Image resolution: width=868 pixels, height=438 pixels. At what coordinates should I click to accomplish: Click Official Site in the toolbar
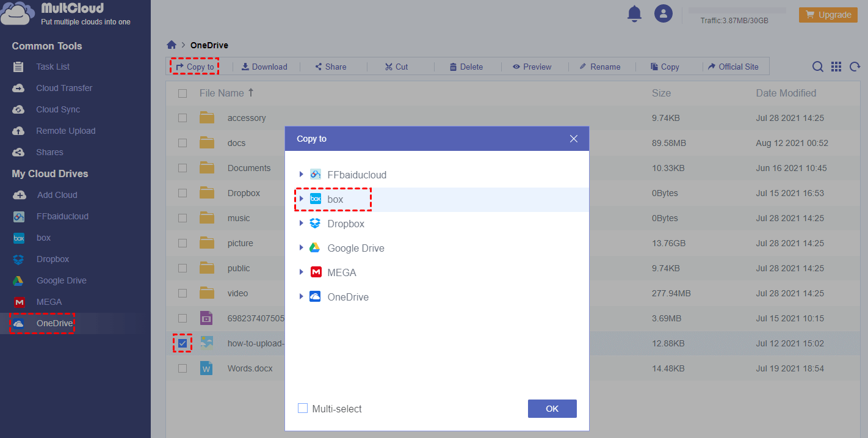(x=733, y=67)
